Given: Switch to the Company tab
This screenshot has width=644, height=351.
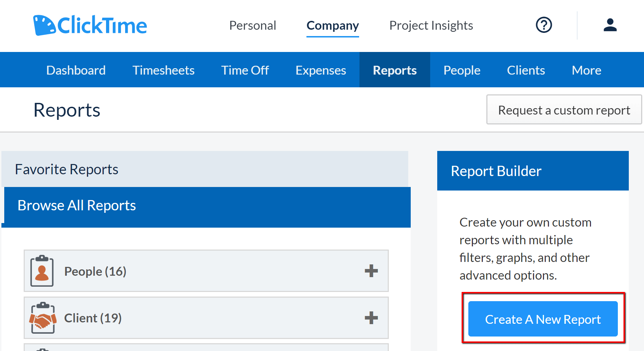Looking at the screenshot, I should point(333,25).
